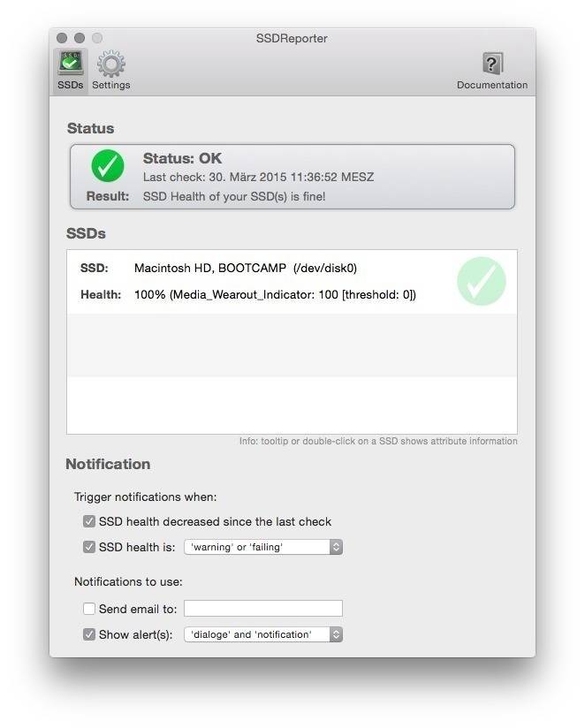Click the SSDReporter window title
The width and height of the screenshot is (585, 728).
pos(292,38)
